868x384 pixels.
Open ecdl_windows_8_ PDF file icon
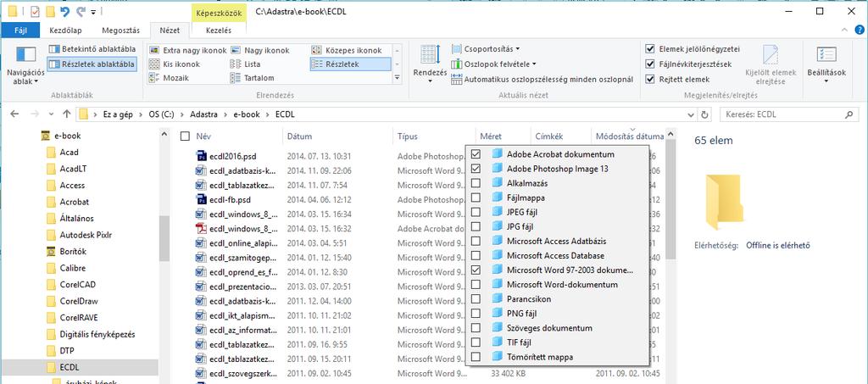point(201,228)
